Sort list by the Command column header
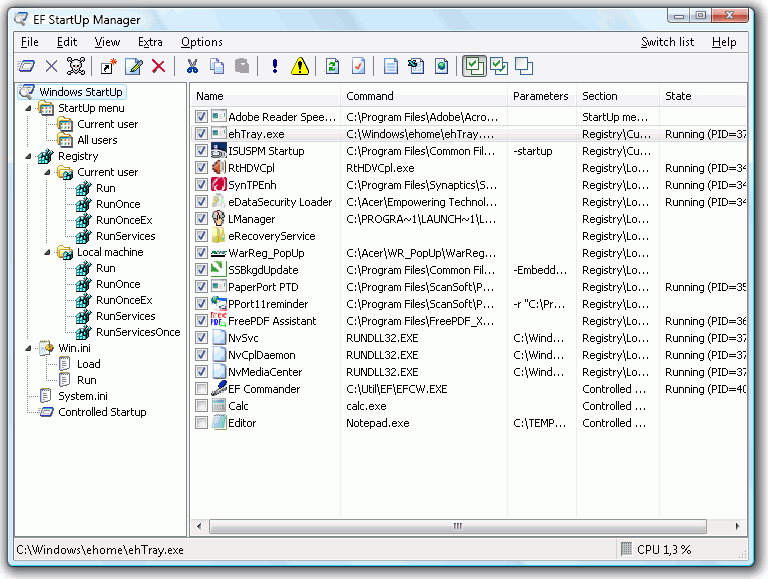Viewport: 768px width, 579px height. 422,96
